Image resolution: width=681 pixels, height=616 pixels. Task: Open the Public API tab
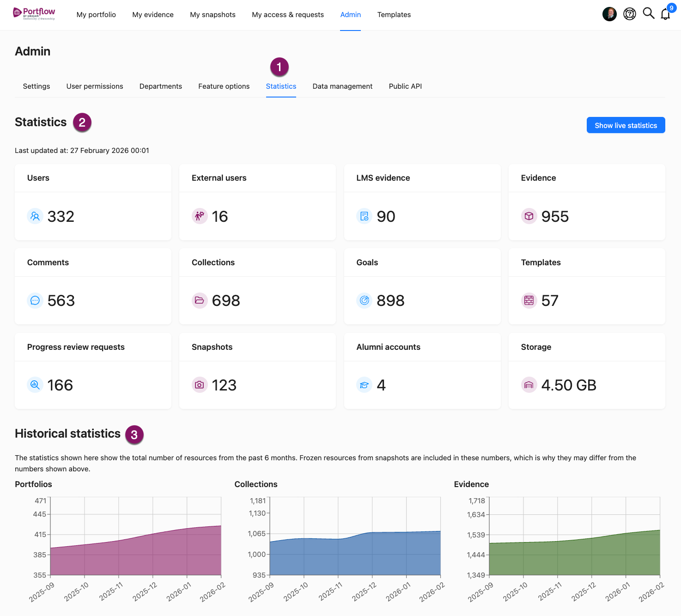tap(405, 86)
